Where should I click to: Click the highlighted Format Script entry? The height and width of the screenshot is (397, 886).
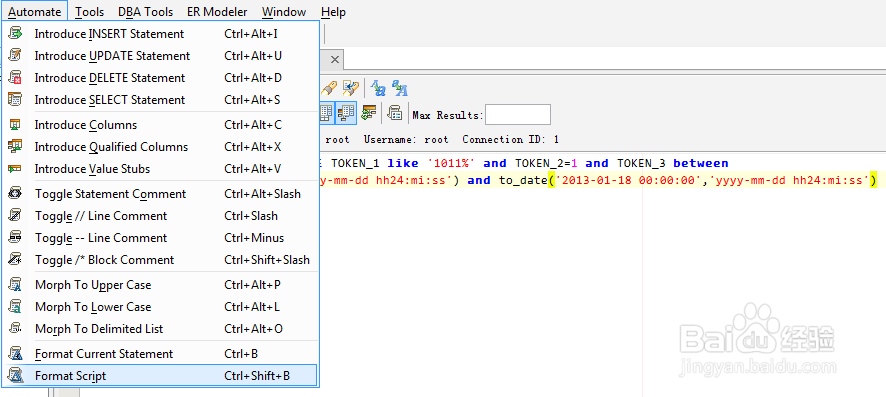(x=160, y=376)
